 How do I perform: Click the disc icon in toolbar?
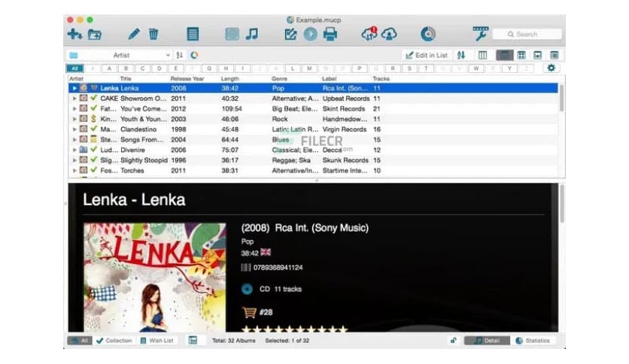(x=428, y=34)
